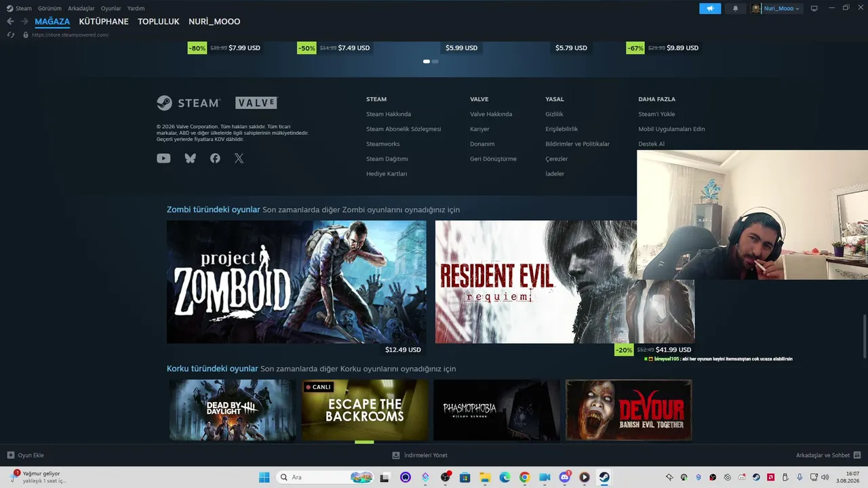Viewport: 868px width, 488px height.
Task: Reload the store page
Action: (x=11, y=35)
